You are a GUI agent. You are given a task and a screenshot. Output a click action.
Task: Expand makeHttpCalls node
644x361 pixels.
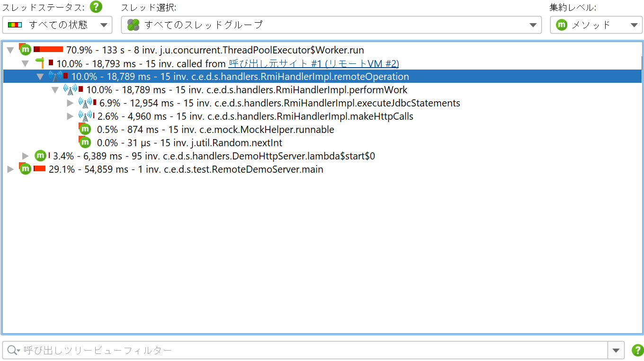[x=70, y=116]
